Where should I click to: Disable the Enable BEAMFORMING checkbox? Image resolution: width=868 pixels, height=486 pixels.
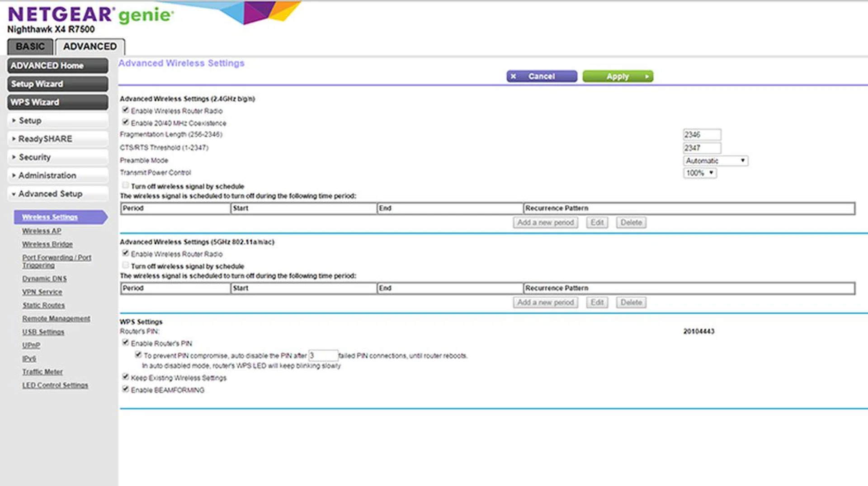click(x=126, y=389)
